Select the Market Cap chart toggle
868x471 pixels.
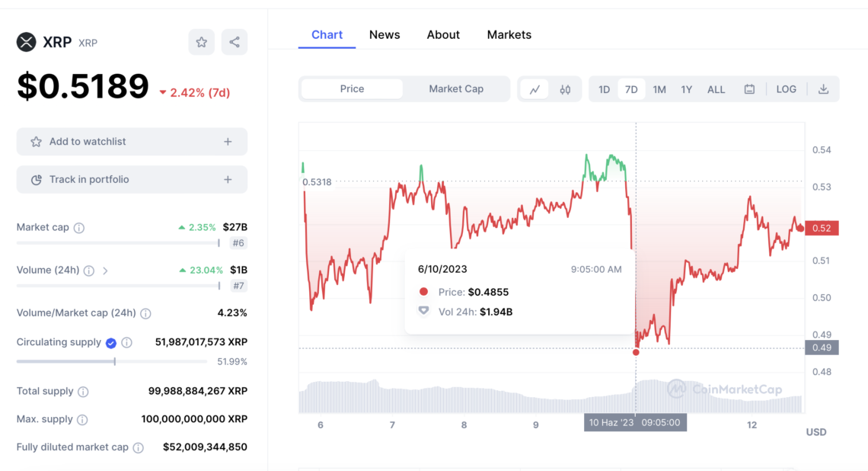click(456, 88)
